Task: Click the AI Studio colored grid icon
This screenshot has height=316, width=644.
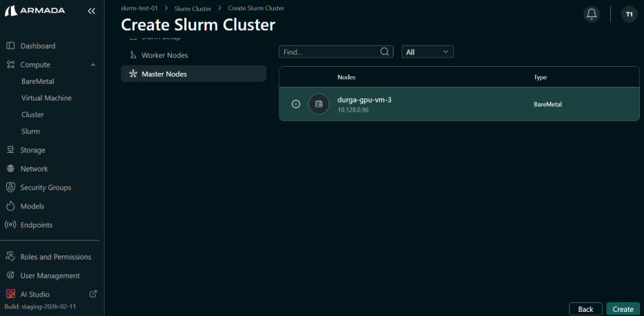Action: coord(11,294)
